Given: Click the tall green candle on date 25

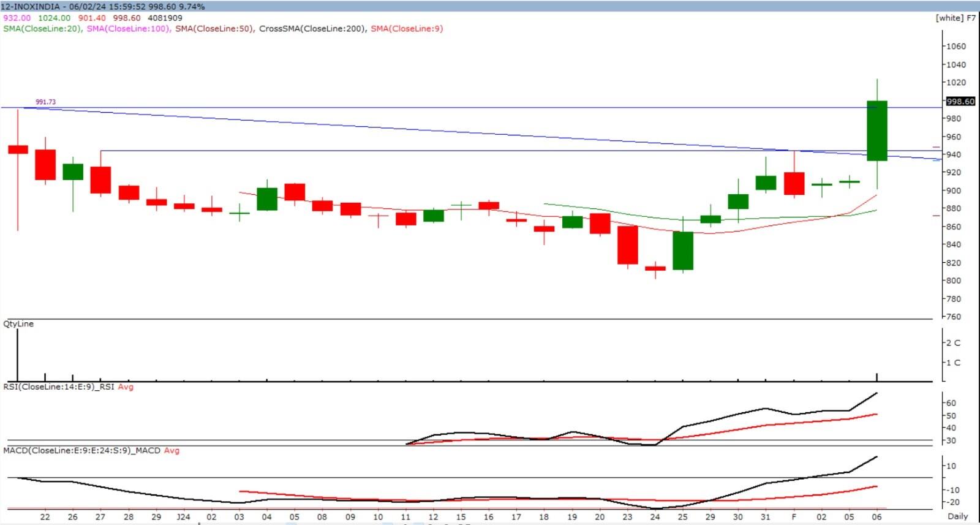Looking at the screenshot, I should click(683, 250).
